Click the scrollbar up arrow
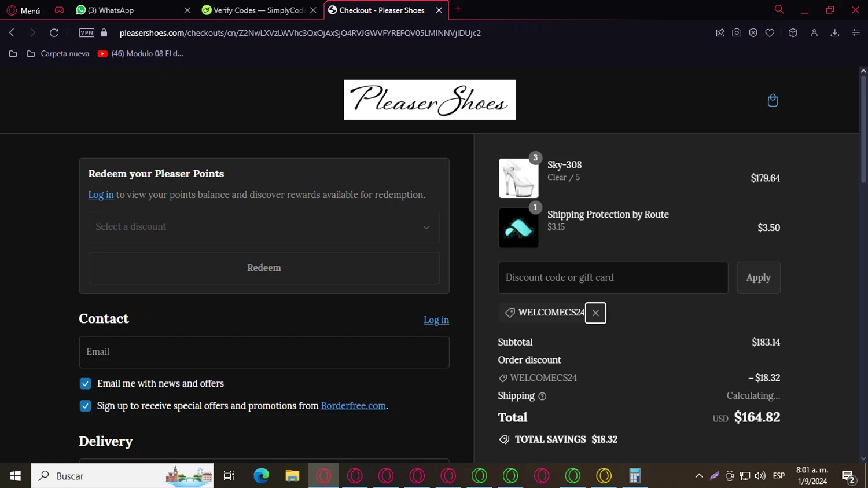Screen dimensions: 868x488 coord(863,71)
